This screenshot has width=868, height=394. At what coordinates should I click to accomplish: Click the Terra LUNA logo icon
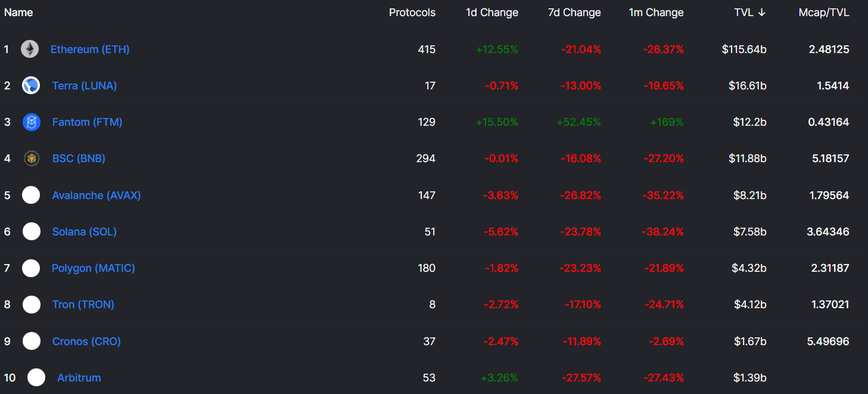[x=31, y=85]
